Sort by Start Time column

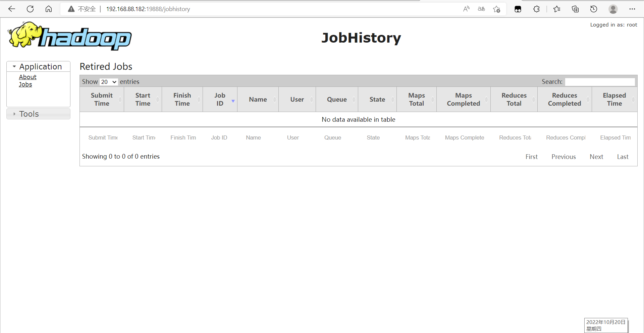click(143, 99)
